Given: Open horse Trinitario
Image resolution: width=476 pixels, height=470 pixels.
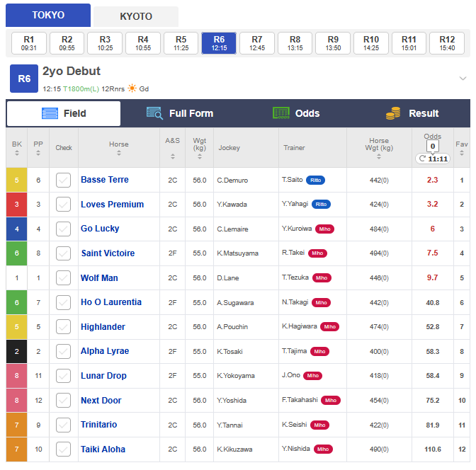Looking at the screenshot, I should pyautogui.click(x=98, y=425).
